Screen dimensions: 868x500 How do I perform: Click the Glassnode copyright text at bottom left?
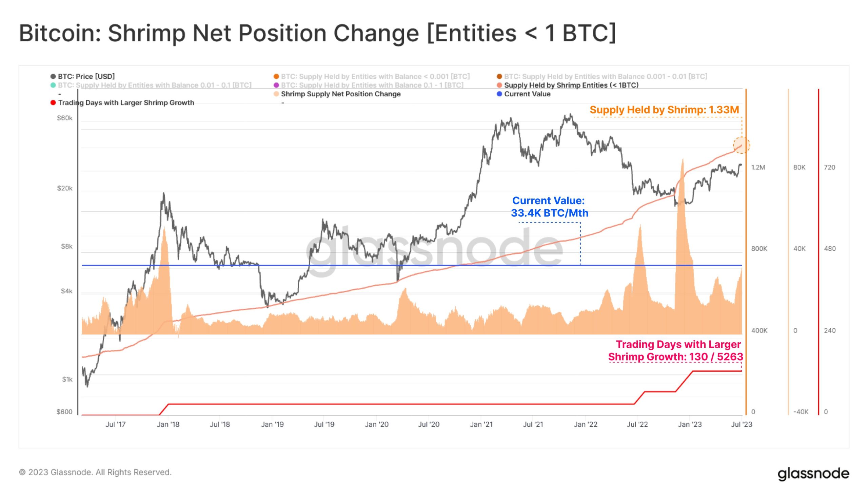[95, 472]
